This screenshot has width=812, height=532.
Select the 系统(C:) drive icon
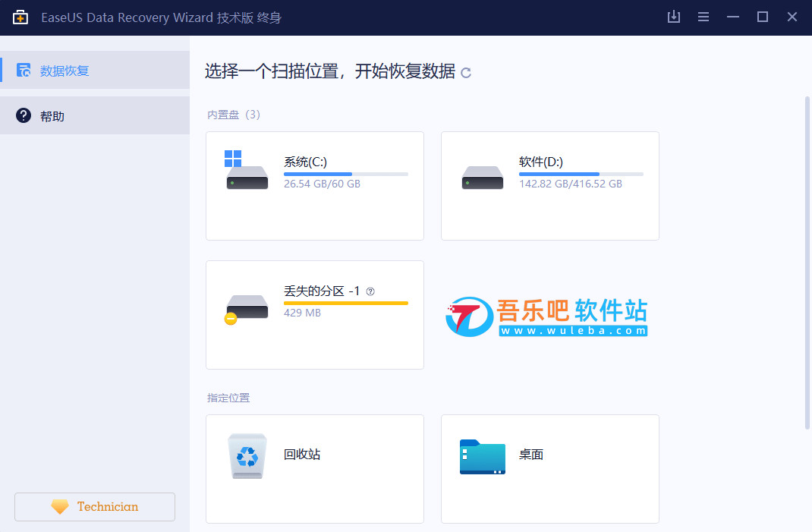click(247, 170)
